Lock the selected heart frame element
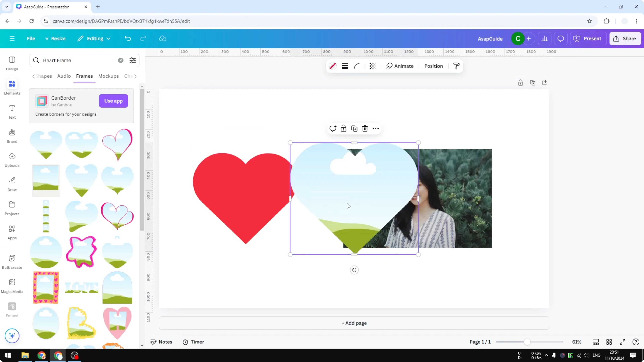644x362 pixels. (x=344, y=128)
